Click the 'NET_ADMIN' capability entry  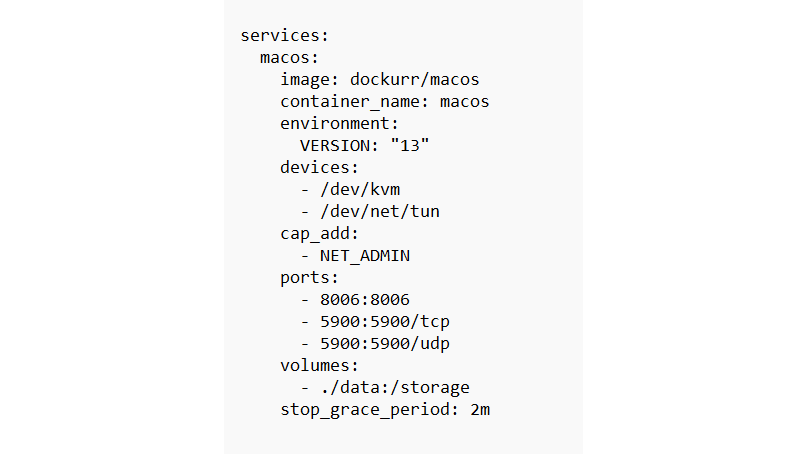point(365,255)
